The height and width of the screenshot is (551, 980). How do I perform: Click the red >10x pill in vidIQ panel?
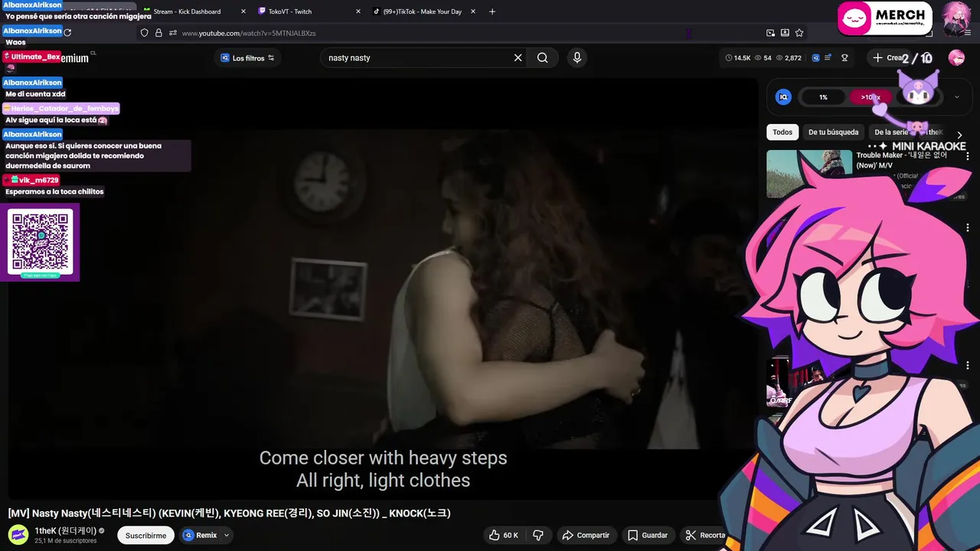pyautogui.click(x=870, y=97)
